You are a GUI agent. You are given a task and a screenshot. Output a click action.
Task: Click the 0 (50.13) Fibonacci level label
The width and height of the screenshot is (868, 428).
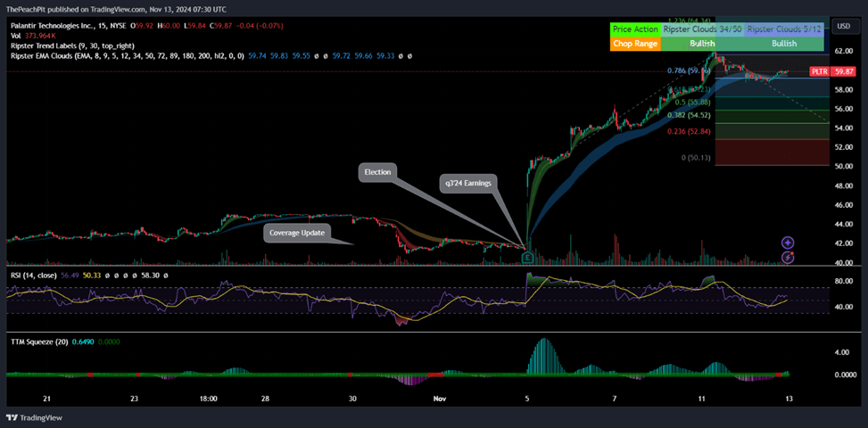pos(696,158)
